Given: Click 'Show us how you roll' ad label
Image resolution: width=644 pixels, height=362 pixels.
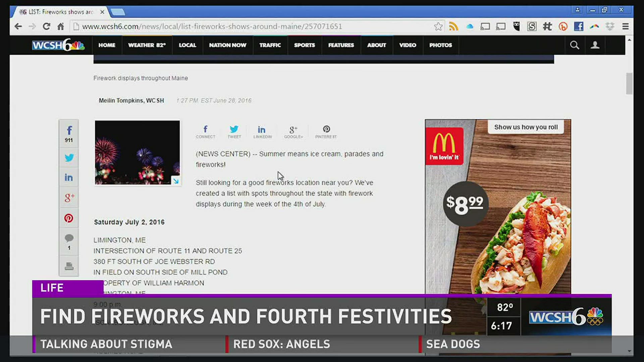Looking at the screenshot, I should 526,127.
